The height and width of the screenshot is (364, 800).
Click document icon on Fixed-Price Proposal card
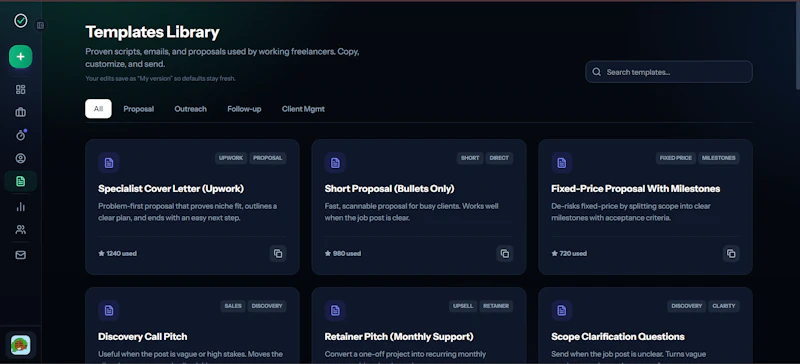click(562, 163)
